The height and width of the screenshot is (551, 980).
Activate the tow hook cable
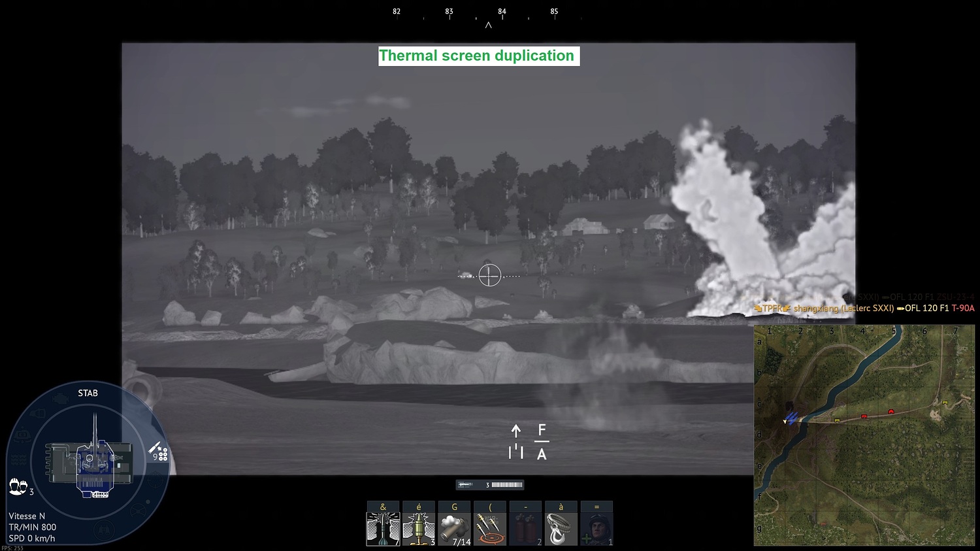[561, 529]
